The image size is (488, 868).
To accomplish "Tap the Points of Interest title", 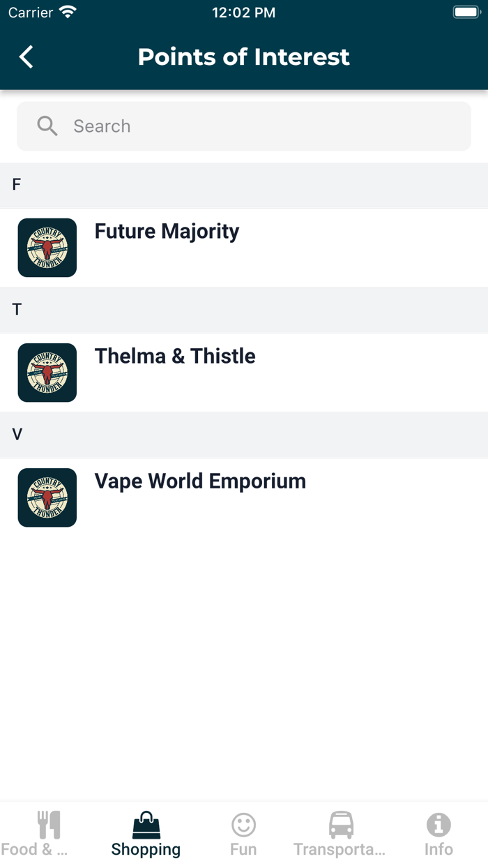I will (x=244, y=57).
